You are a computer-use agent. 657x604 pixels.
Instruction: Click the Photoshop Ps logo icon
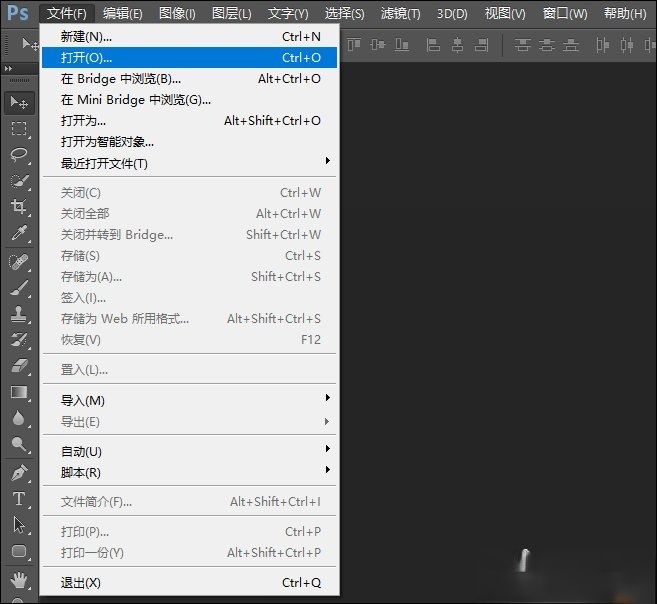(x=18, y=13)
